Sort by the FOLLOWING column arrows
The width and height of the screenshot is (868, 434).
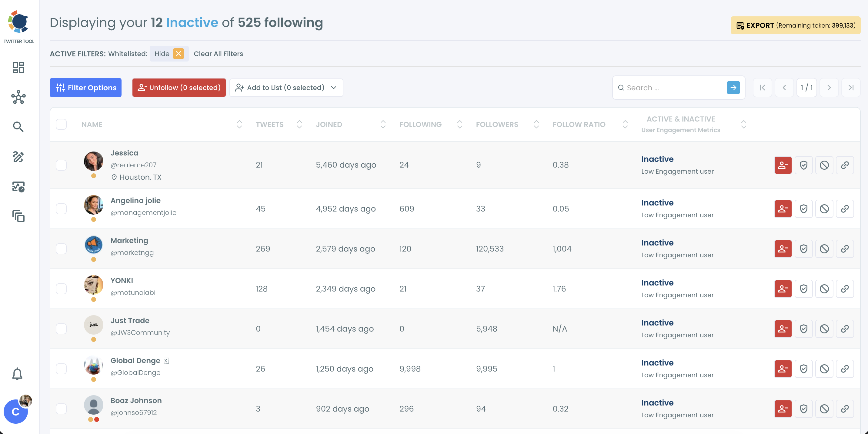tap(459, 124)
